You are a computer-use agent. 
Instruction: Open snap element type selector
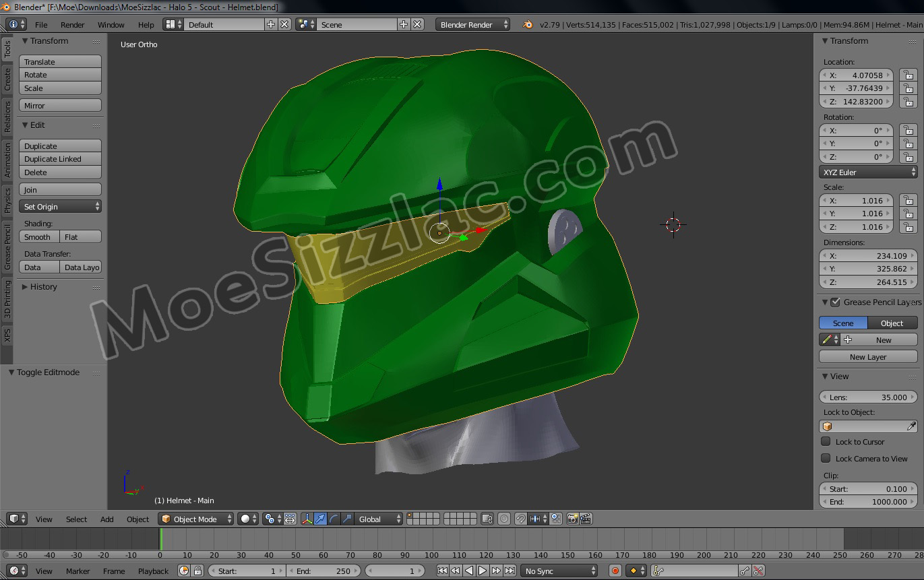click(x=538, y=519)
